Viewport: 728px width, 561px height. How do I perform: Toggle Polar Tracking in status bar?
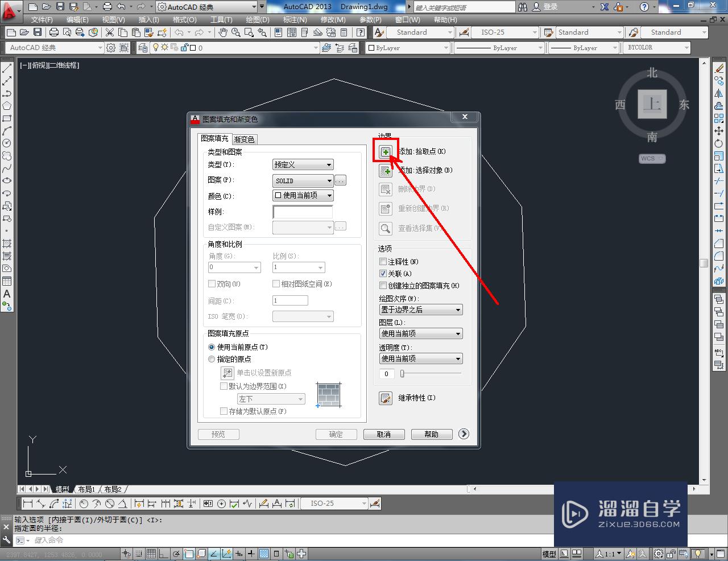point(176,554)
